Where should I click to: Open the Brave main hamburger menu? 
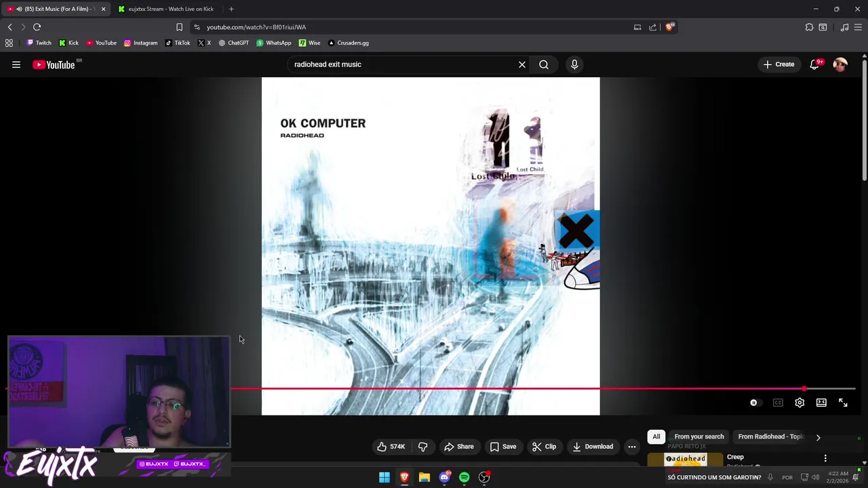tap(859, 27)
